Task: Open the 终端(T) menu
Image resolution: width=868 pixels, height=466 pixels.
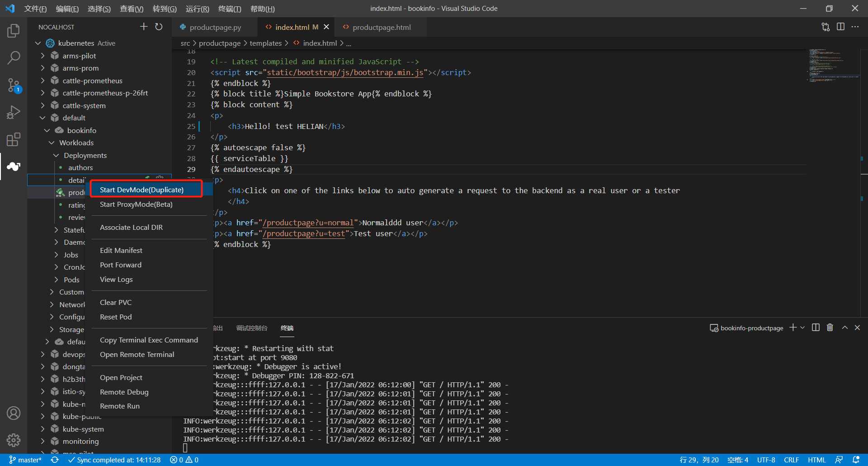Action: [x=230, y=9]
